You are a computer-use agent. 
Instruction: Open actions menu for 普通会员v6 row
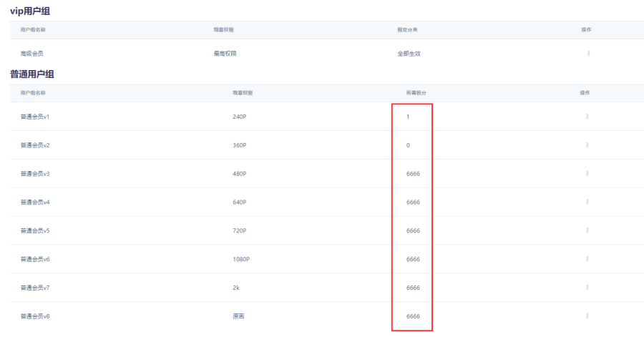point(587,259)
